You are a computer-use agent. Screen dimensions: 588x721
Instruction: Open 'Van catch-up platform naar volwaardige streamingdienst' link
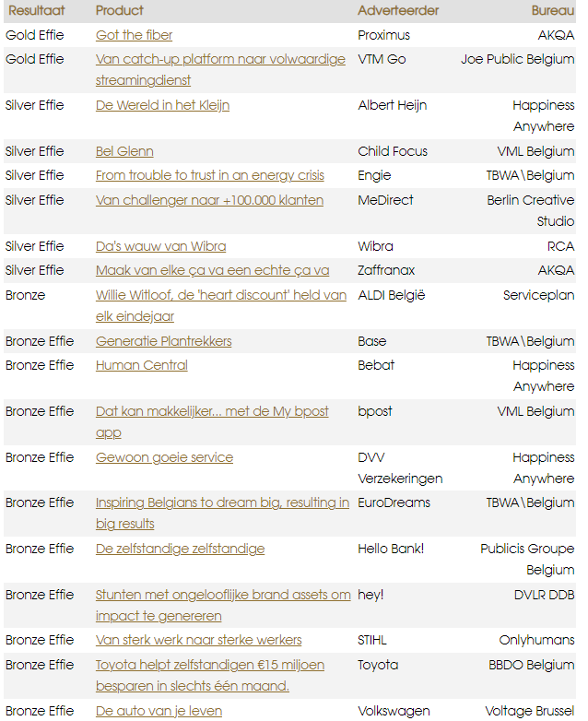tap(220, 59)
